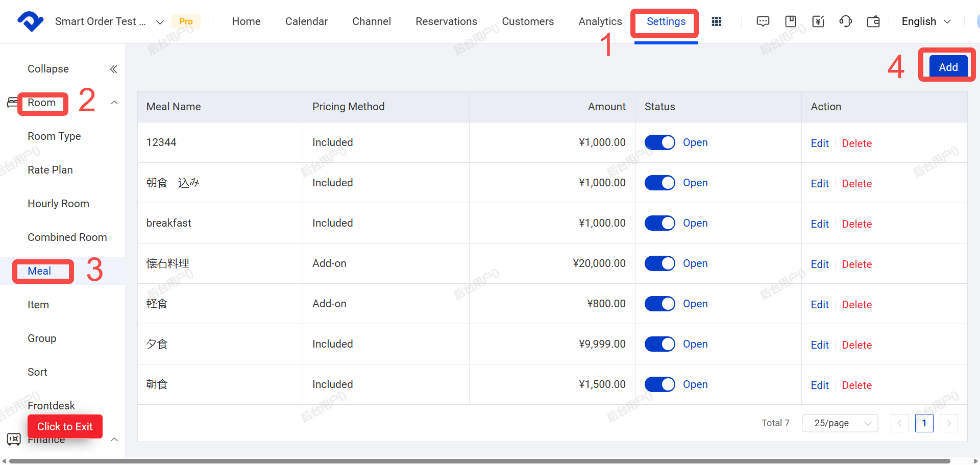Screen dimensions: 980x465
Task: Go to the Reservations tab
Action: (446, 21)
